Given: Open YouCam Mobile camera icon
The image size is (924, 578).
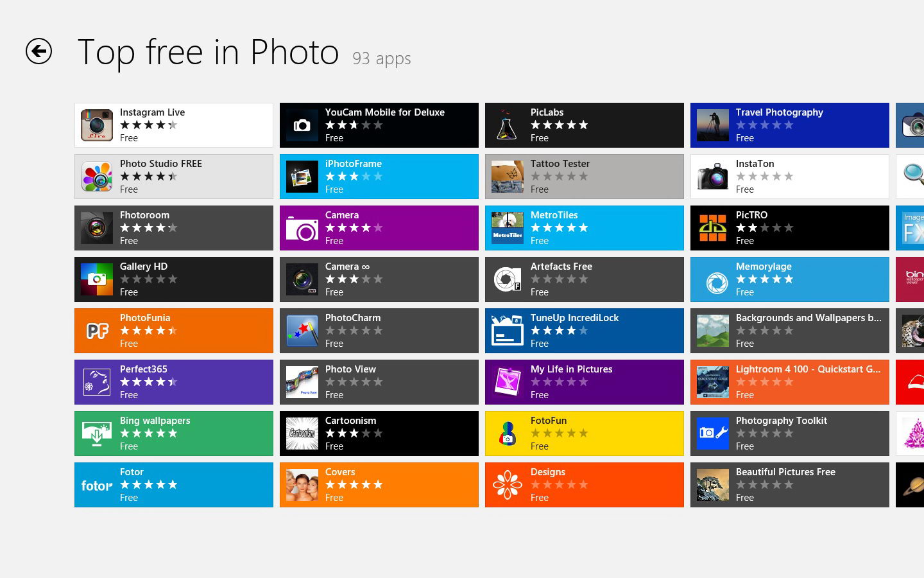Looking at the screenshot, I should (x=302, y=125).
